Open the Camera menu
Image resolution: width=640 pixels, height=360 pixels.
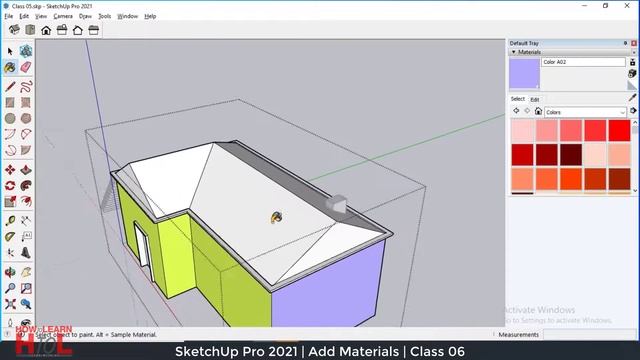click(63, 16)
